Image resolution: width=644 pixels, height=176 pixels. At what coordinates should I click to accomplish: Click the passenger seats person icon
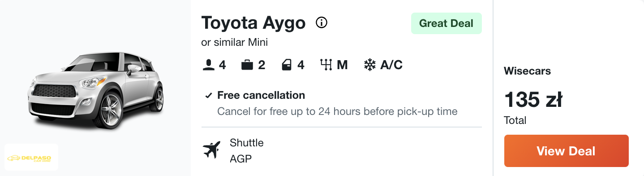click(208, 66)
